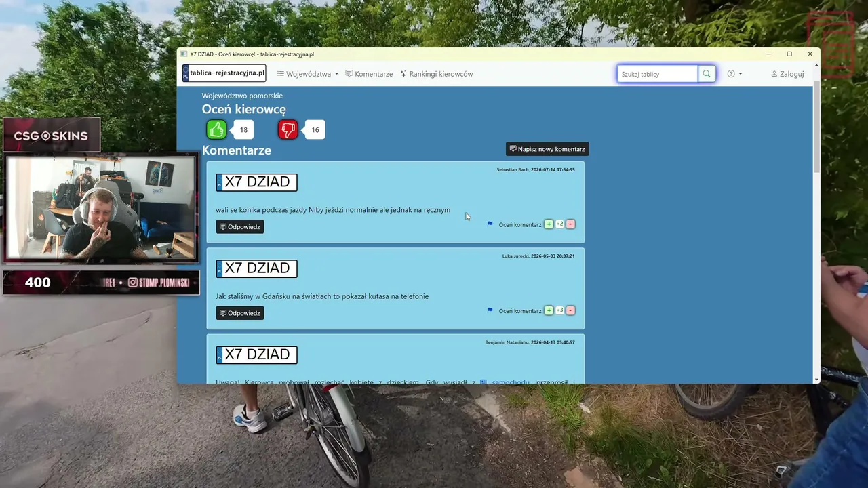Screen dimensions: 868x488
Task: Click the CSGOSKINS banner overlay
Action: (x=52, y=136)
